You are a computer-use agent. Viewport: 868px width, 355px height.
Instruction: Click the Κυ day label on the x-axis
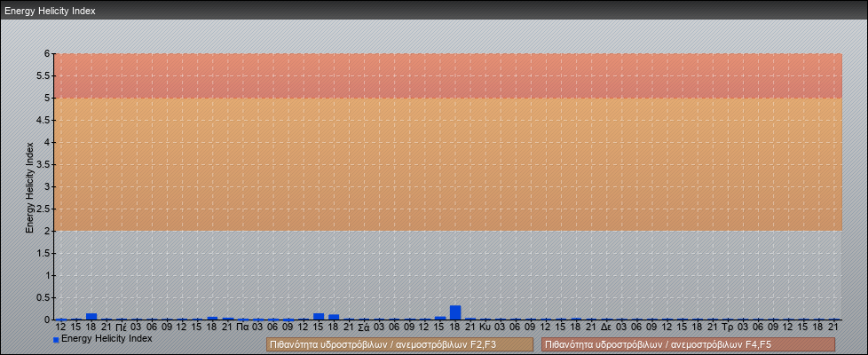coord(485,327)
